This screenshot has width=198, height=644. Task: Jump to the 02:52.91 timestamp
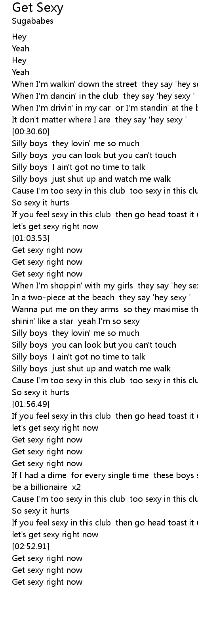pos(31,546)
